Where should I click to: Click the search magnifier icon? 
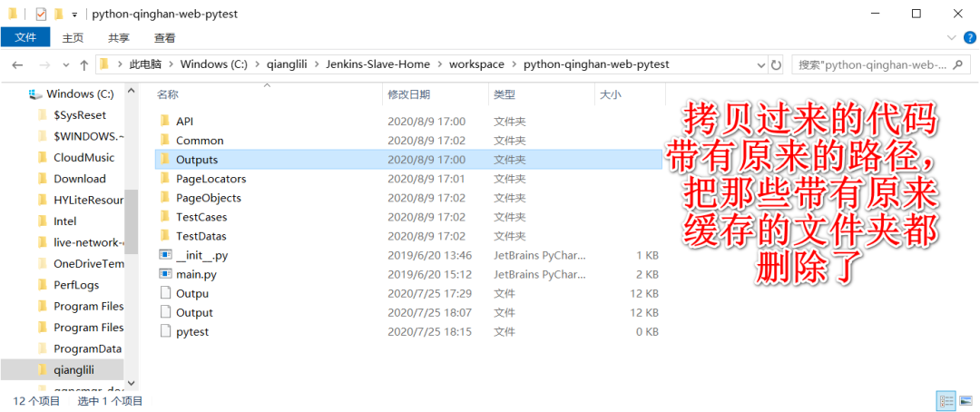tap(957, 64)
